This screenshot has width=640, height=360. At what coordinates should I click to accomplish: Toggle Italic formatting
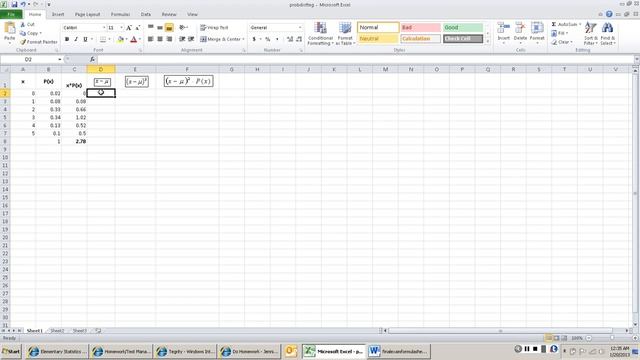pos(76,39)
